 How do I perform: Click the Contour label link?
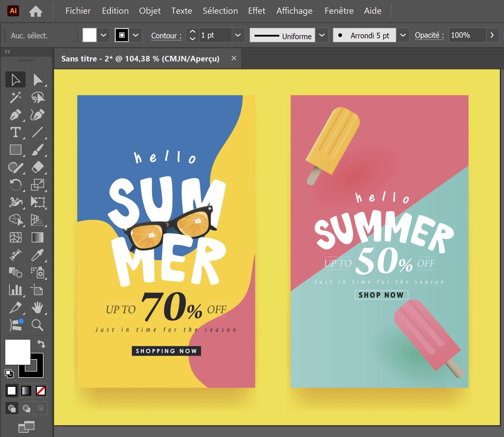[x=166, y=36]
